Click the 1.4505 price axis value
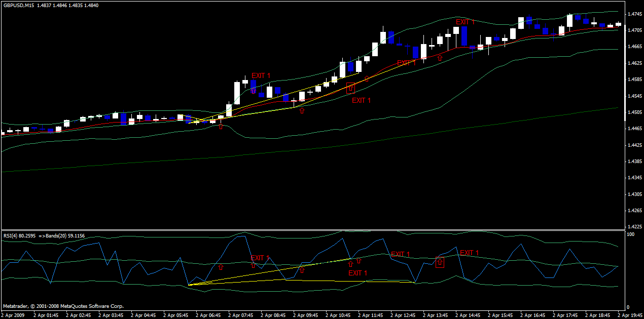This screenshot has height=319, width=644. click(634, 112)
